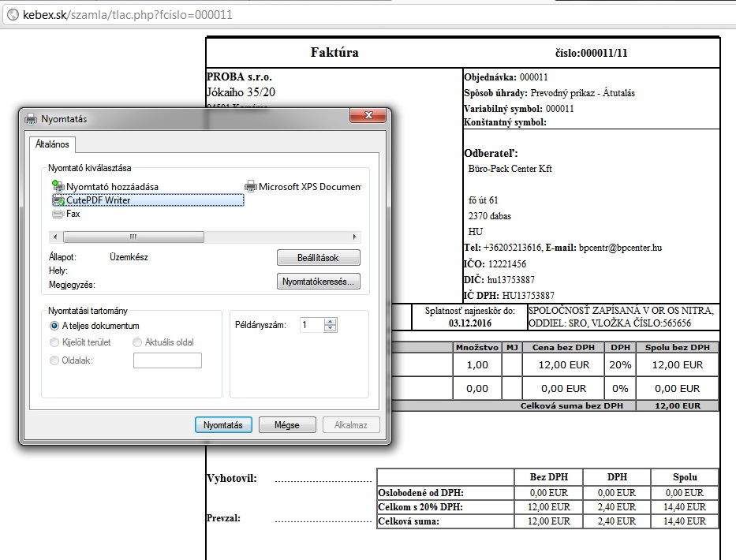Click the printer list scroll-right arrow
Image resolution: width=736 pixels, height=560 pixels.
(x=354, y=237)
